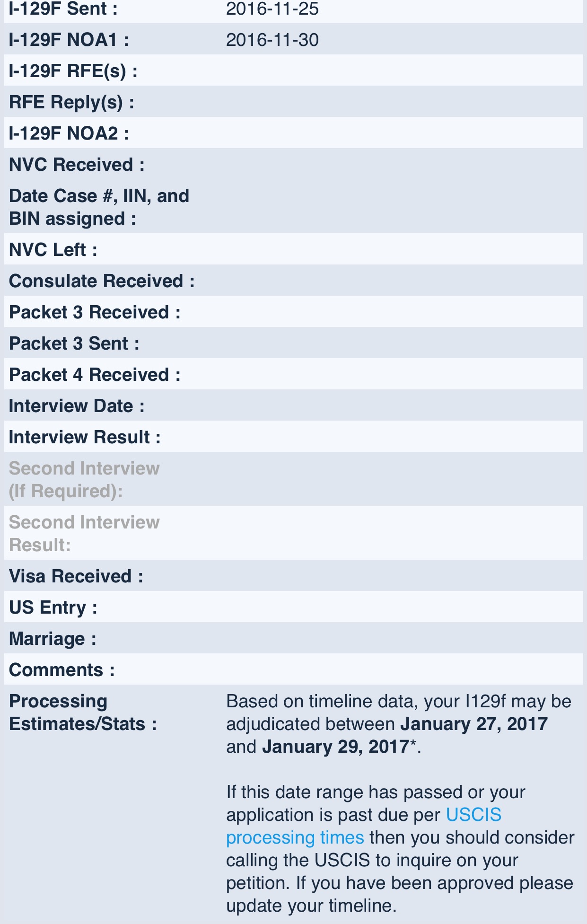Select the NVC Left label
The image size is (587, 924).
tap(53, 250)
